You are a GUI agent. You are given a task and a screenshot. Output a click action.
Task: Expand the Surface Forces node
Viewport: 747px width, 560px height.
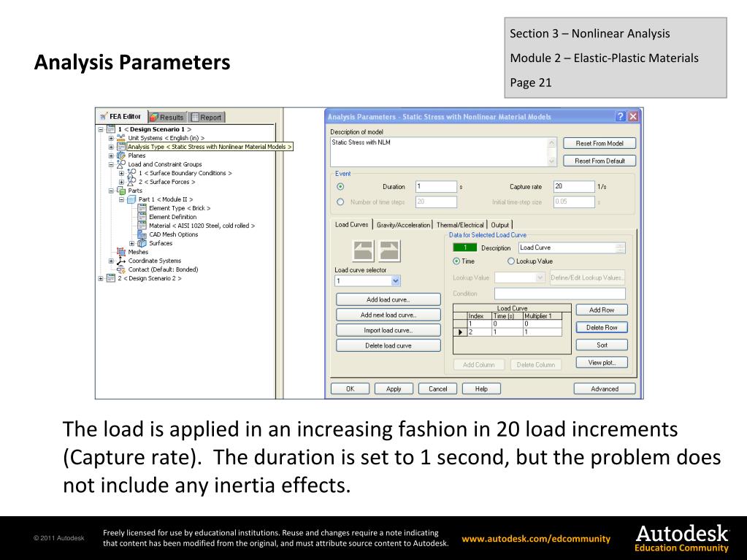tap(121, 182)
